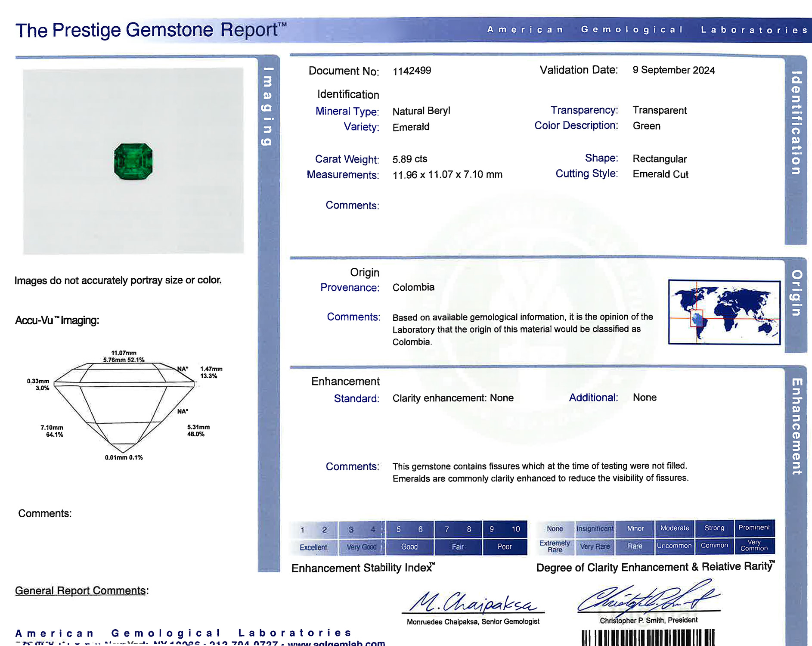Click the None clarity enhancement cell
The image size is (812, 646).
pyautogui.click(x=555, y=528)
